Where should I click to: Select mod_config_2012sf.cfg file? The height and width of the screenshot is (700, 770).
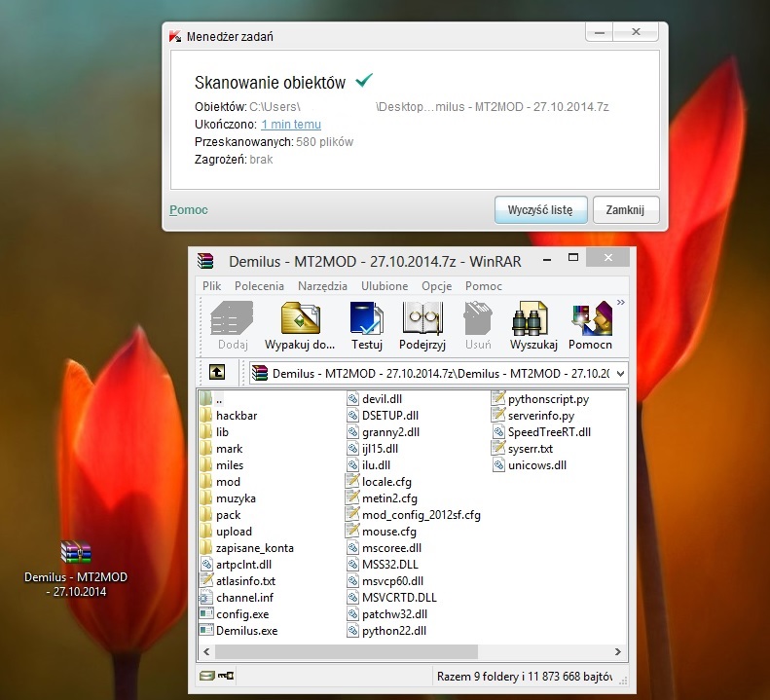(x=414, y=515)
